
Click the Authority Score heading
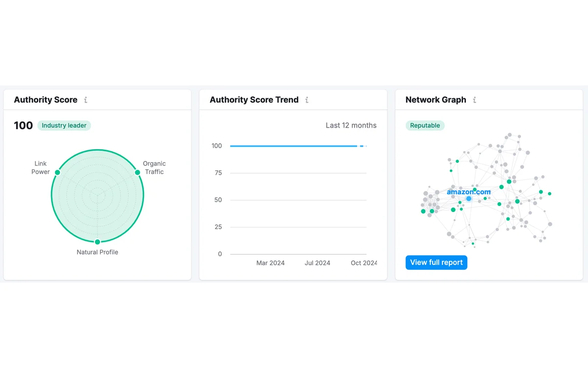click(46, 100)
